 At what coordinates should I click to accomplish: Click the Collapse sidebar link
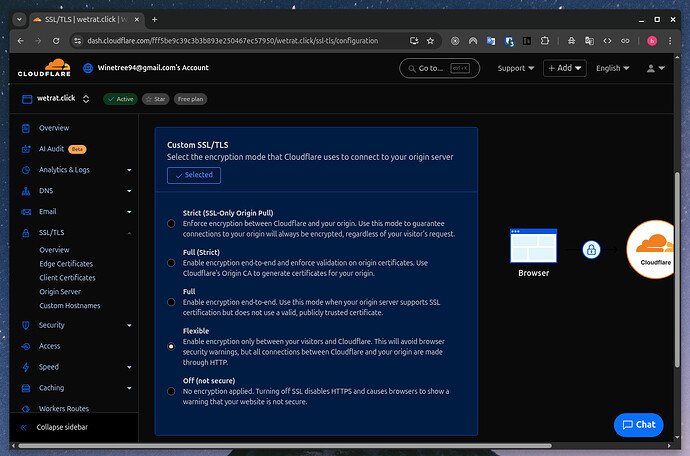coord(62,427)
